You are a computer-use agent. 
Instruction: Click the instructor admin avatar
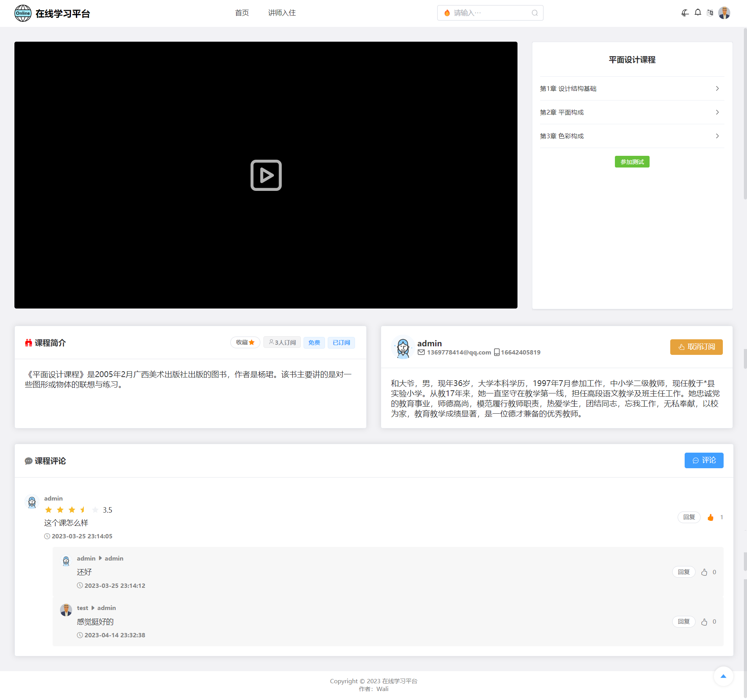(403, 347)
